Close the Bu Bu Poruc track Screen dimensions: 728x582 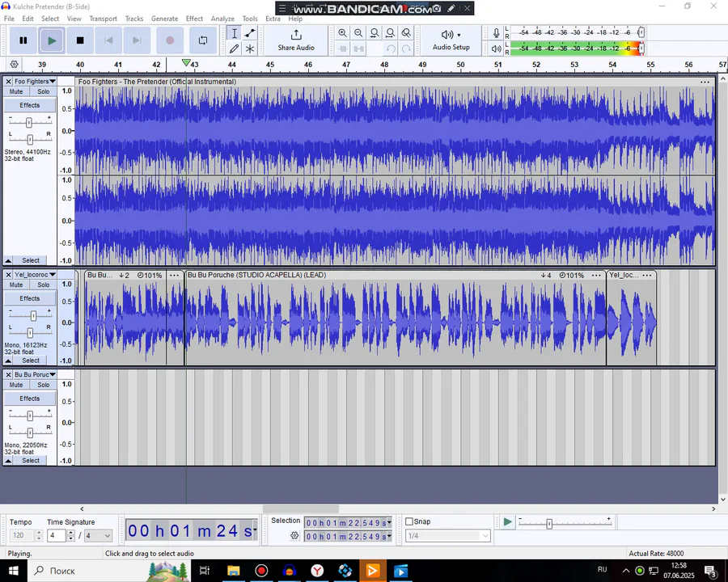point(8,374)
